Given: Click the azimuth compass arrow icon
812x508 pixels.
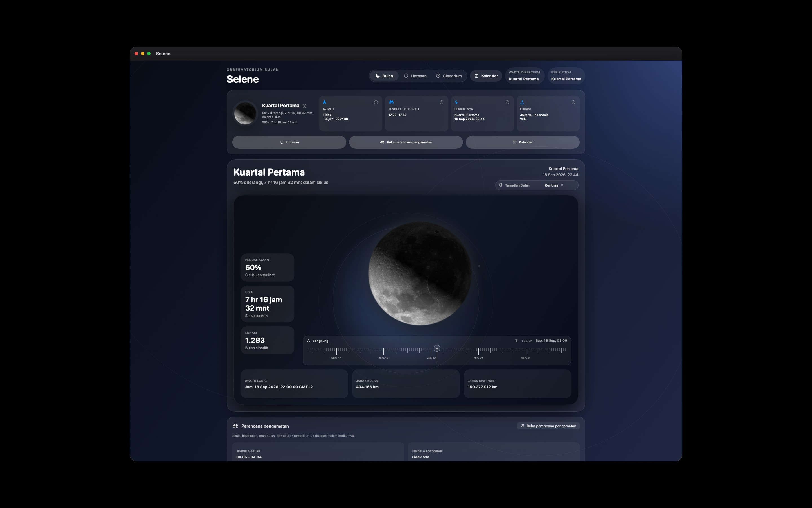Looking at the screenshot, I should 325,102.
